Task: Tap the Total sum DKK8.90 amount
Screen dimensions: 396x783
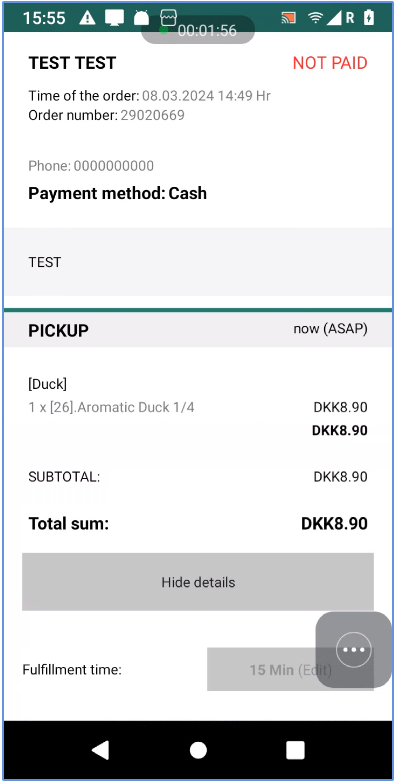Action: 335,523
